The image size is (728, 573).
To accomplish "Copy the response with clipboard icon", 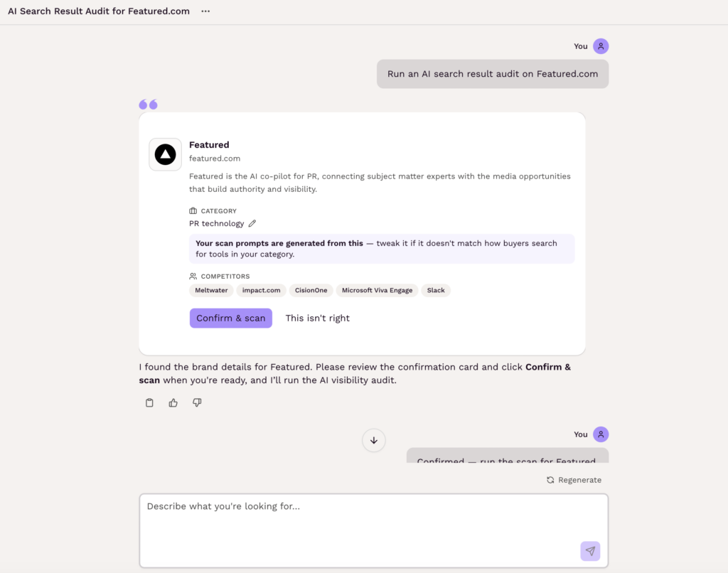I will pyautogui.click(x=149, y=402).
